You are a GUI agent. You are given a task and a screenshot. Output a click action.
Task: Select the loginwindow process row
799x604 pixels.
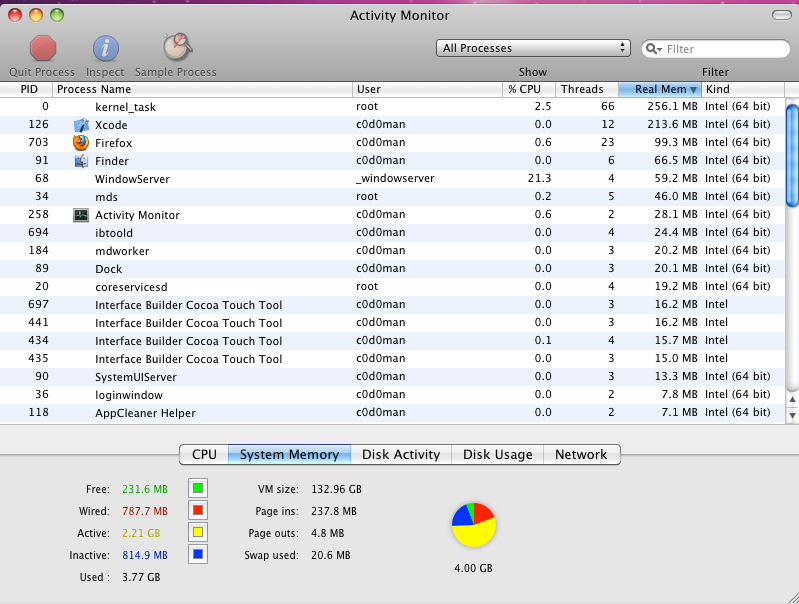pos(392,395)
